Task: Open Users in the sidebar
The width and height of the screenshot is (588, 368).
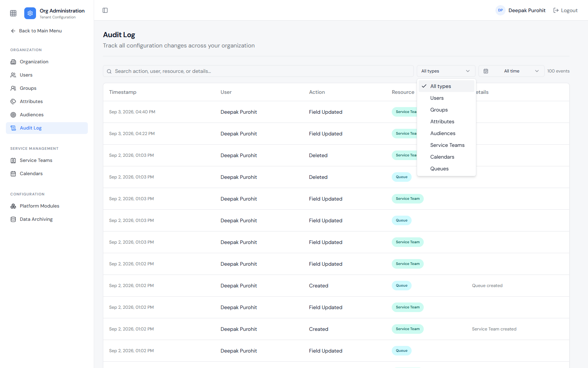Action: coord(47,75)
